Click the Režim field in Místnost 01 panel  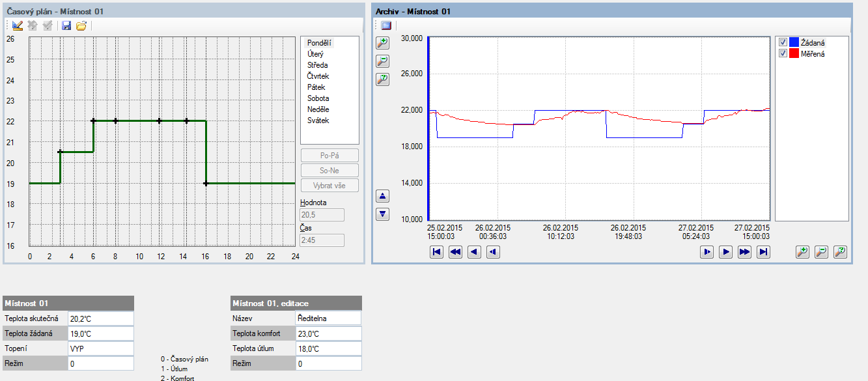pos(101,363)
